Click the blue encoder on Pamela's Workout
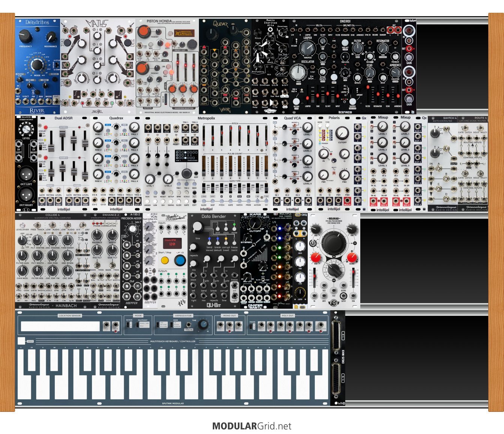This screenshot has height=434, width=504. (180, 260)
